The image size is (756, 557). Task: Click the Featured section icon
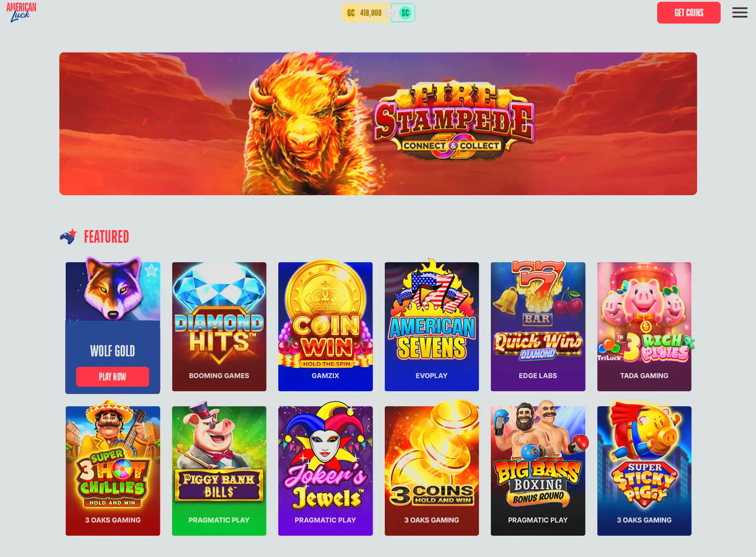68,236
